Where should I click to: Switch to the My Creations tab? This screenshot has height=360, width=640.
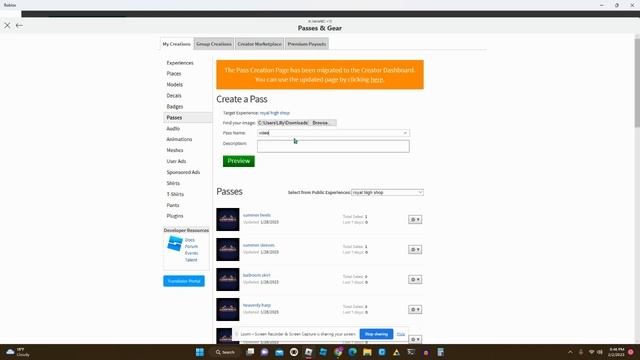(176, 44)
